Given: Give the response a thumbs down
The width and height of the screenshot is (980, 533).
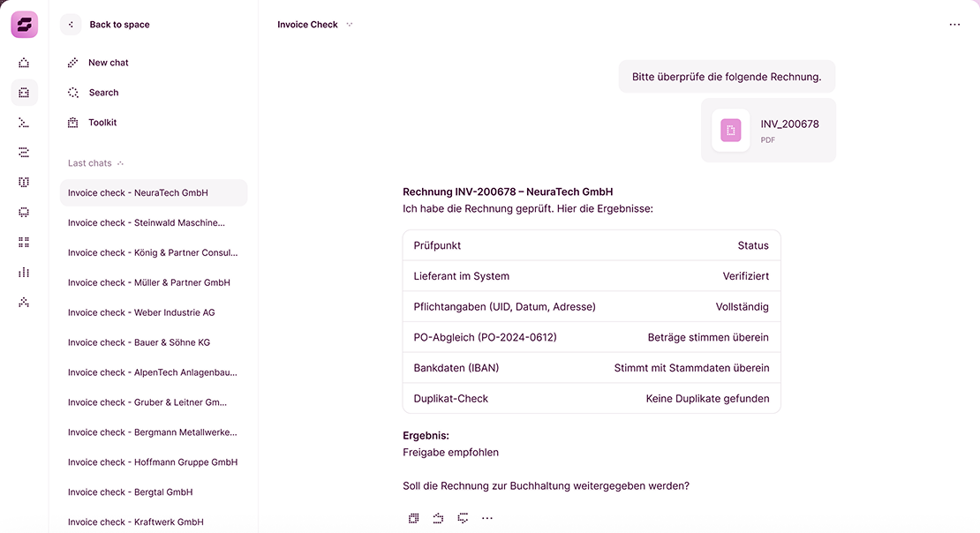Looking at the screenshot, I should (464, 518).
